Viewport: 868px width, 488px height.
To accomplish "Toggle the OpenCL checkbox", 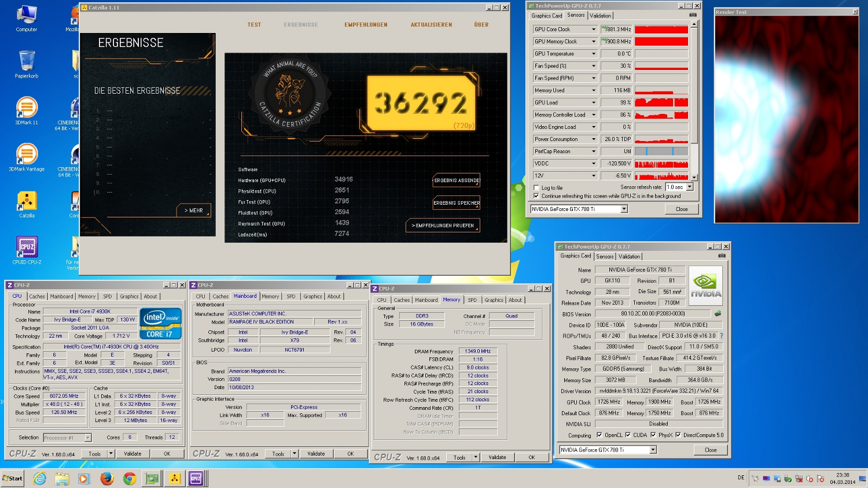I will point(599,435).
